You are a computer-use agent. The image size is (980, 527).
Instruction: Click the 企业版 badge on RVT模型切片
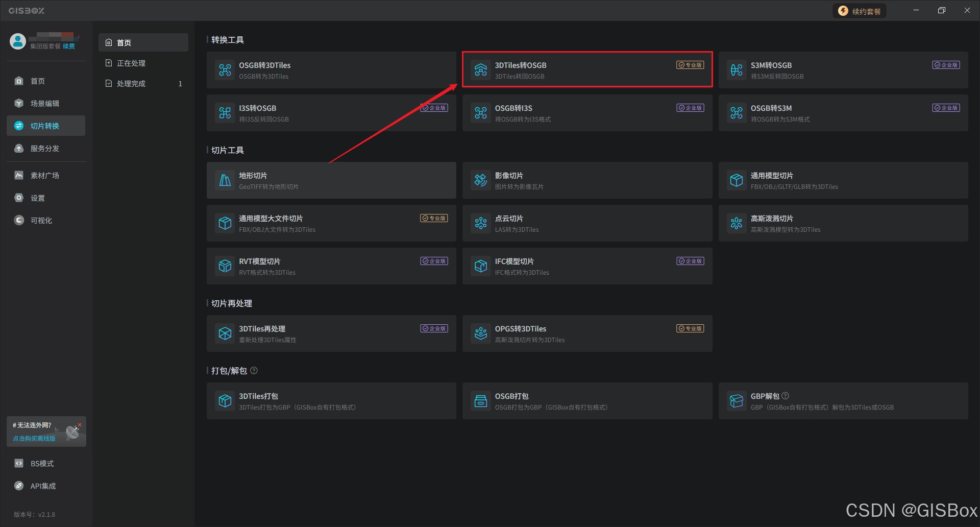(x=434, y=261)
